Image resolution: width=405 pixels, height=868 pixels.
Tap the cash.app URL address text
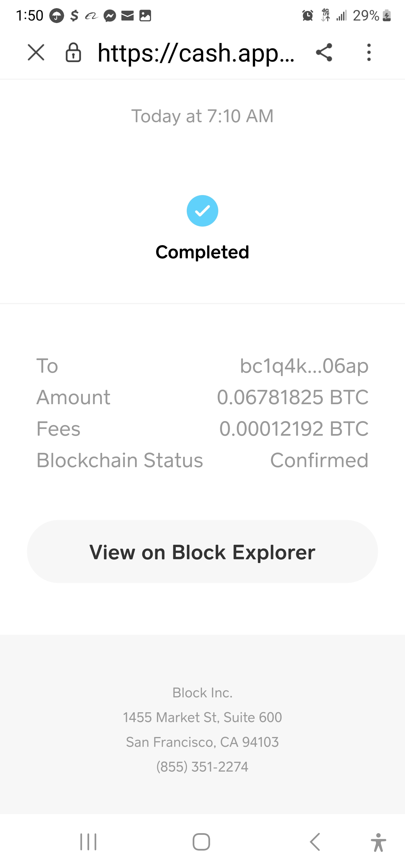pyautogui.click(x=195, y=53)
